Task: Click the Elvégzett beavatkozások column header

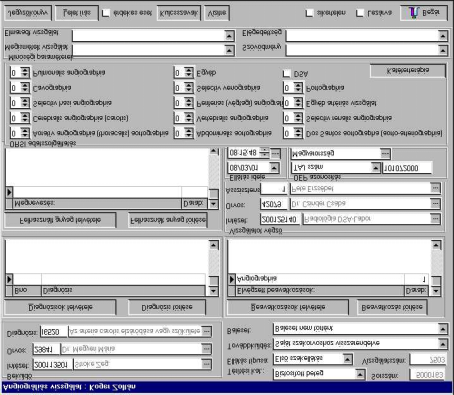Action: 319,290
